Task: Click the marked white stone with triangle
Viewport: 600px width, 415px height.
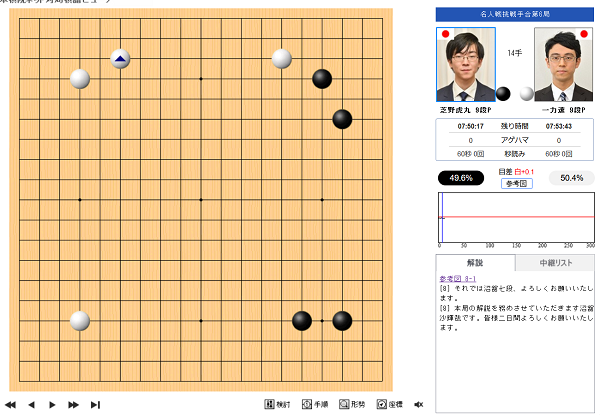Action: tap(120, 59)
